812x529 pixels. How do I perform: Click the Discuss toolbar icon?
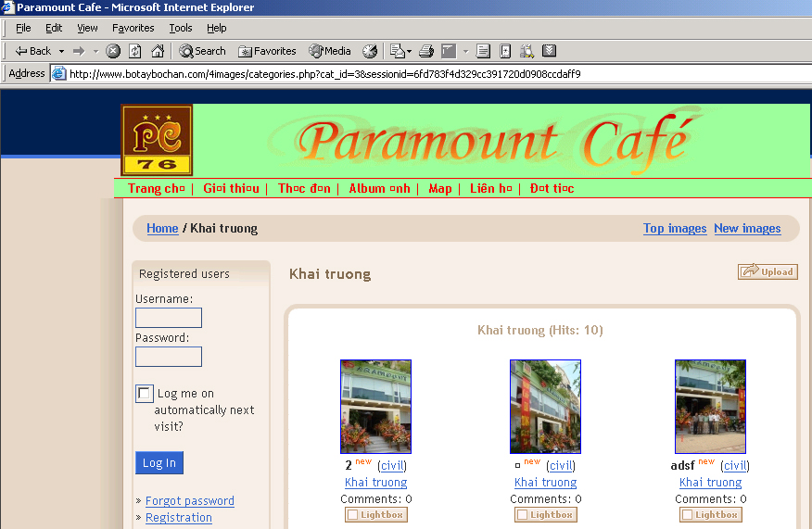(483, 51)
